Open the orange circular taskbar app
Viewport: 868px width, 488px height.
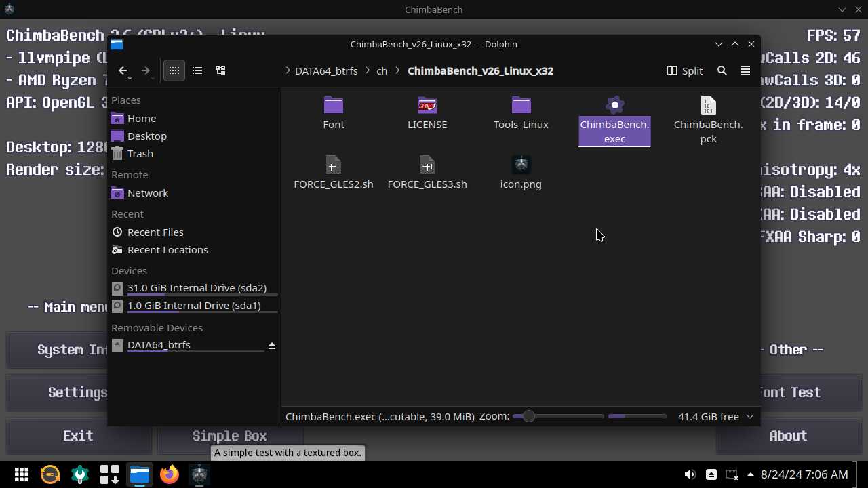(x=50, y=474)
